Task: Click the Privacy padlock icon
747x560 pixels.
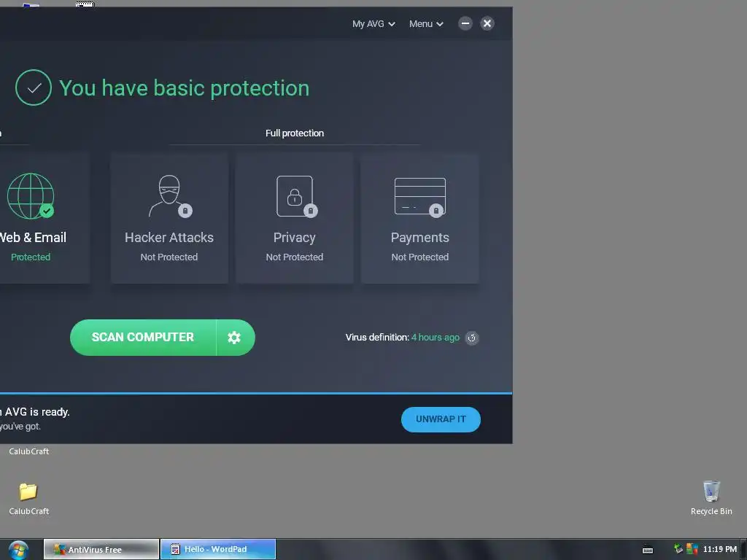Action: click(296, 196)
